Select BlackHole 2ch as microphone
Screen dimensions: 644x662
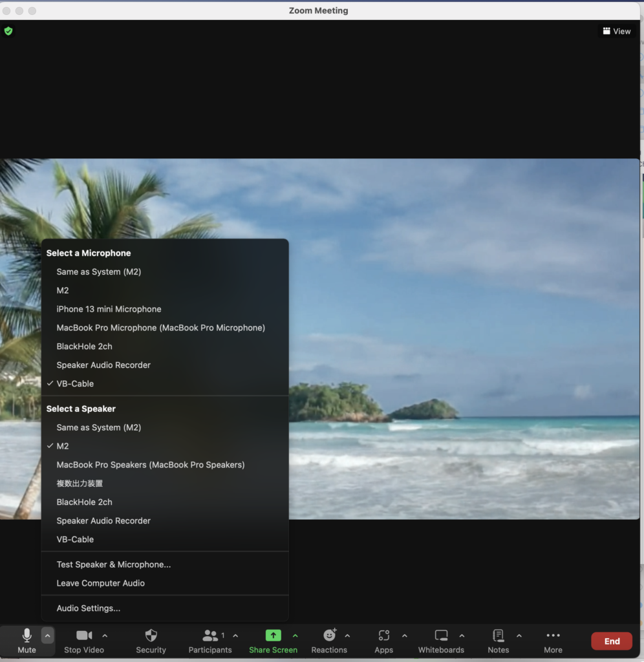tap(165, 347)
